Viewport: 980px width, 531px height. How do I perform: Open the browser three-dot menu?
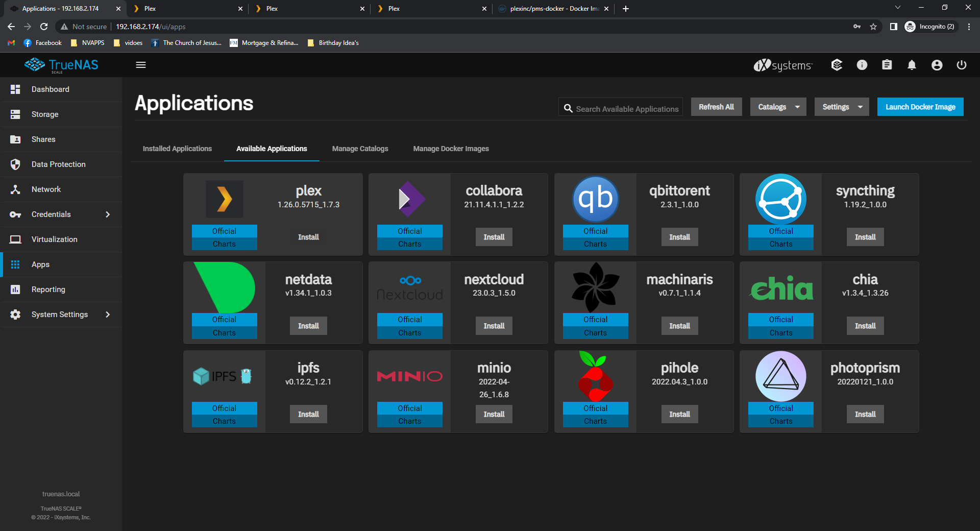[x=969, y=27]
